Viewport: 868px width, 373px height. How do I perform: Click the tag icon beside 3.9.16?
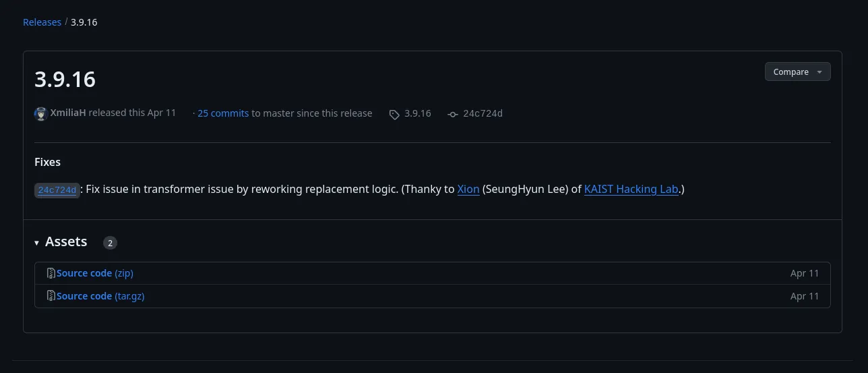[x=394, y=114]
